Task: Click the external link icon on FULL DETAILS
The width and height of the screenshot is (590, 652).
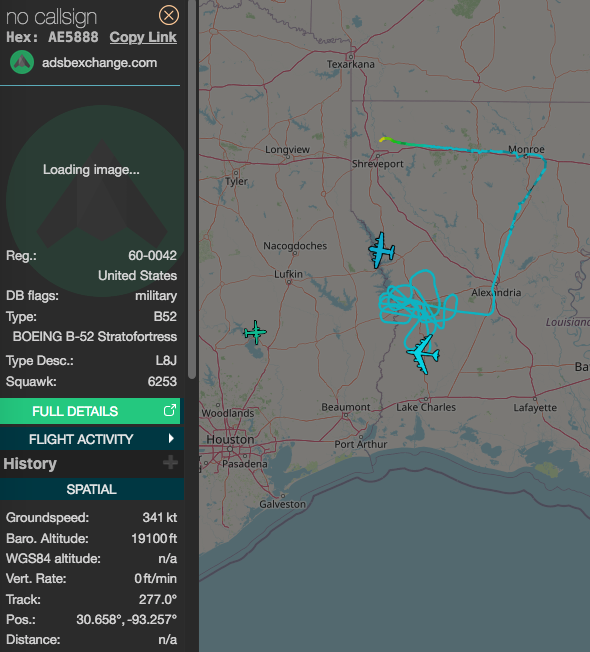Action: pyautogui.click(x=170, y=411)
